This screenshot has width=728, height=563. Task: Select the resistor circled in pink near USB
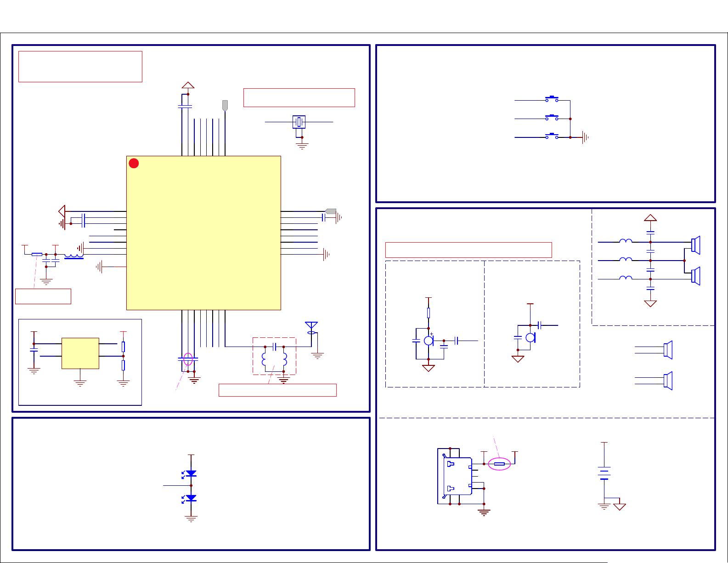click(x=499, y=464)
